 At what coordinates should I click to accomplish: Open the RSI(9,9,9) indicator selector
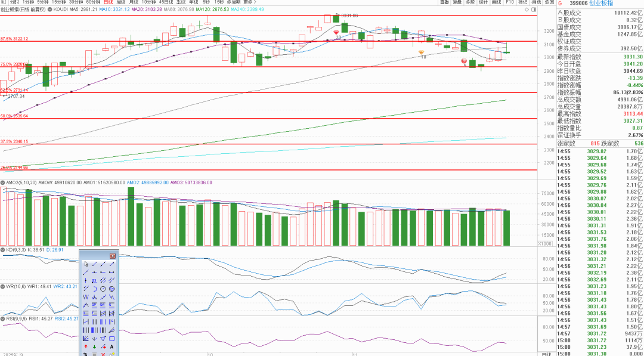17,318
